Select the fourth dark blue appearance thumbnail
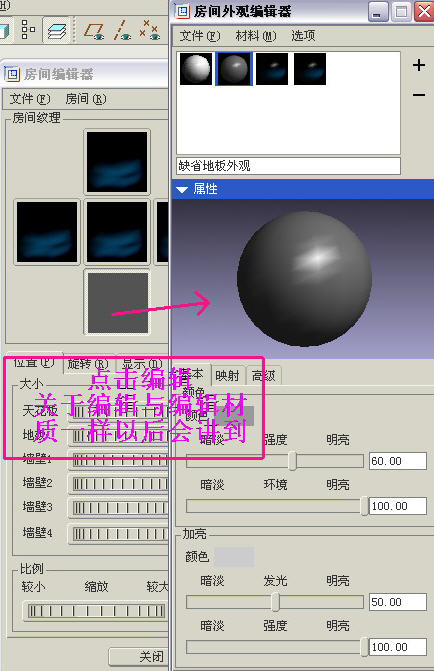Viewport: 434px width, 671px height. [x=310, y=69]
